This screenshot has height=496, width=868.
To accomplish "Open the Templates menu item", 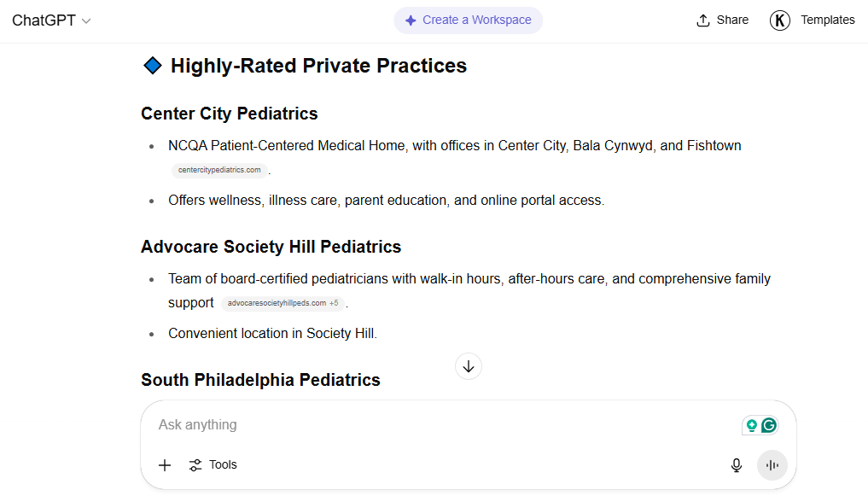I will [x=828, y=20].
